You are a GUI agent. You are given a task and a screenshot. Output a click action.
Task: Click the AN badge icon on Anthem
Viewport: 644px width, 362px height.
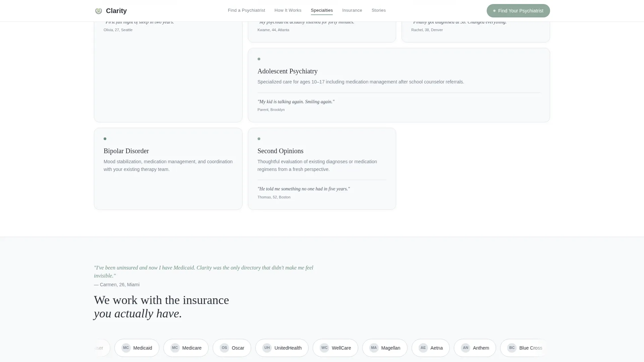466,348
